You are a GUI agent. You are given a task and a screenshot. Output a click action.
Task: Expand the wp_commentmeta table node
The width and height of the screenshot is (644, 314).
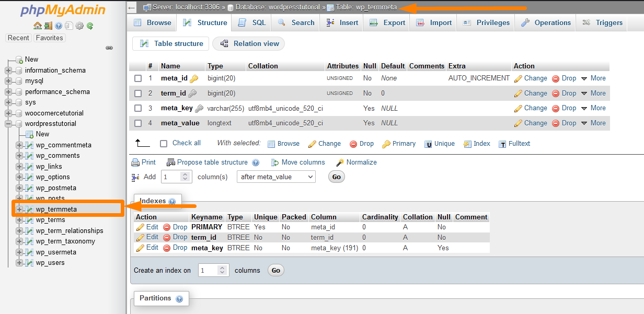point(19,145)
